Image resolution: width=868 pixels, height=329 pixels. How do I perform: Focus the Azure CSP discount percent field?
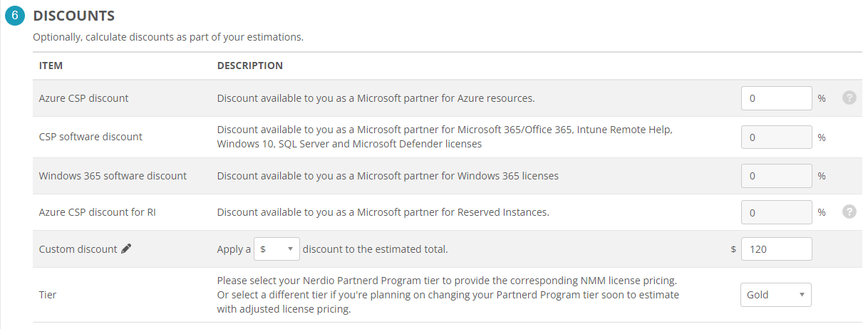[x=776, y=98]
